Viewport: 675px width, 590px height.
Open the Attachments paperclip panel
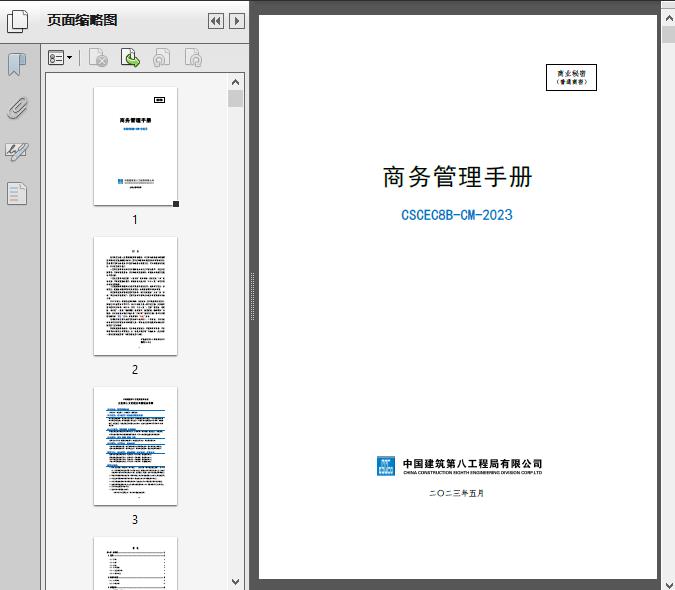pyautogui.click(x=18, y=108)
